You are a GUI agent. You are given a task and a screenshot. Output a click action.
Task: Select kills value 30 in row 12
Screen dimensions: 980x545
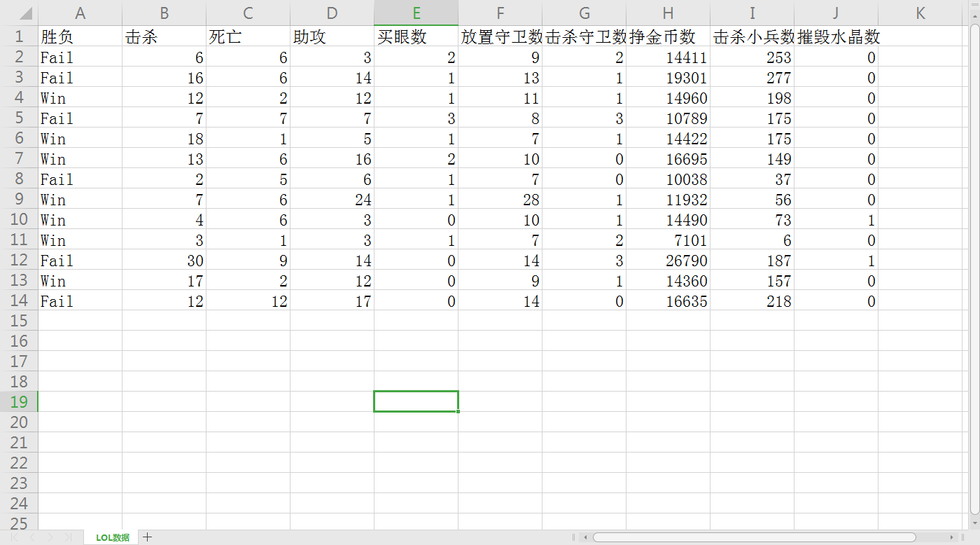click(164, 260)
